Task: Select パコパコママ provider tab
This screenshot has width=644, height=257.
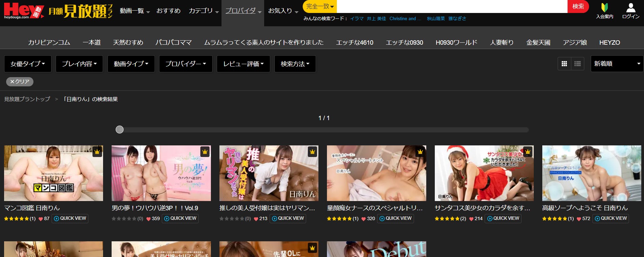Action: (x=174, y=43)
